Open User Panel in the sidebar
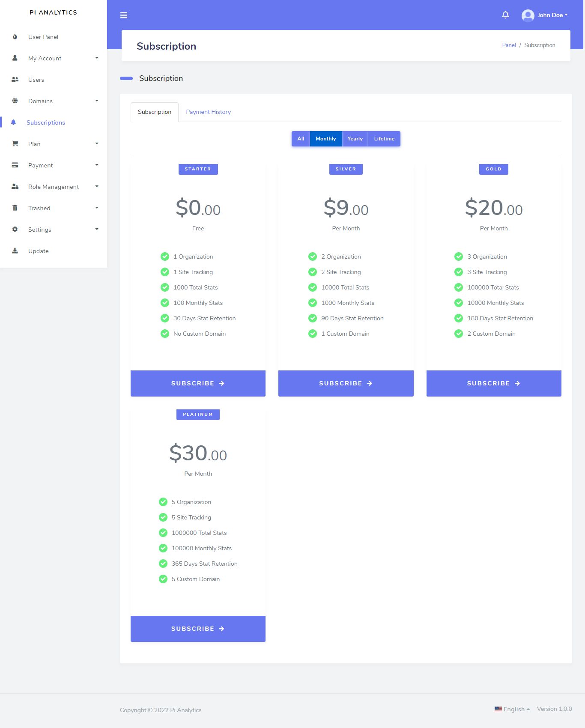Screen dimensions: 585x728 point(54,37)
